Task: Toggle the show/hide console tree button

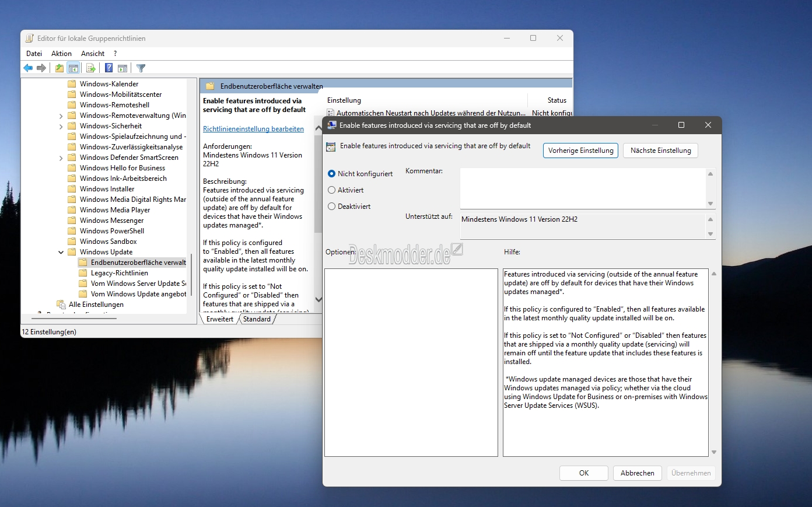Action: [x=73, y=68]
